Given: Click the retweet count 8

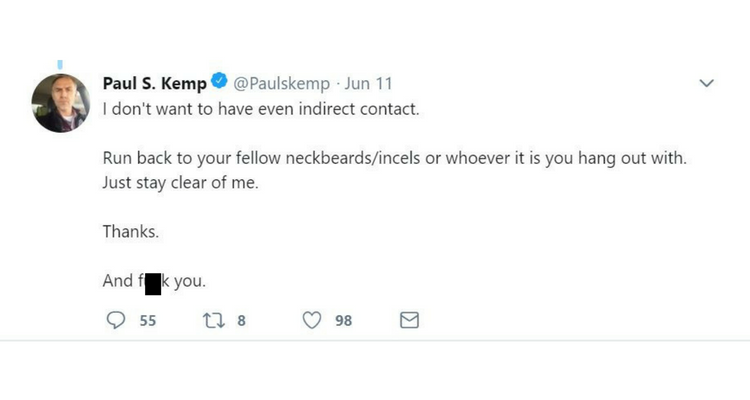Looking at the screenshot, I should click(x=241, y=321).
